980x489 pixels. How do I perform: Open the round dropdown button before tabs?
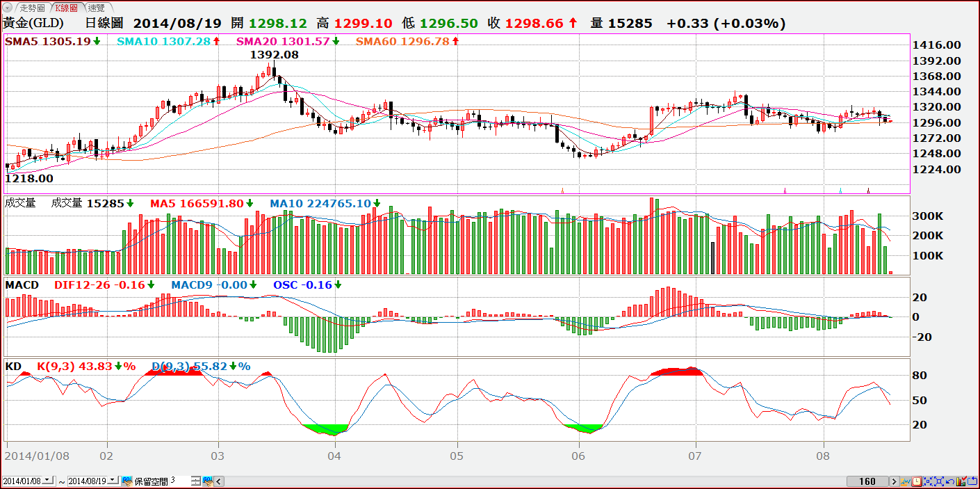pyautogui.click(x=7, y=8)
